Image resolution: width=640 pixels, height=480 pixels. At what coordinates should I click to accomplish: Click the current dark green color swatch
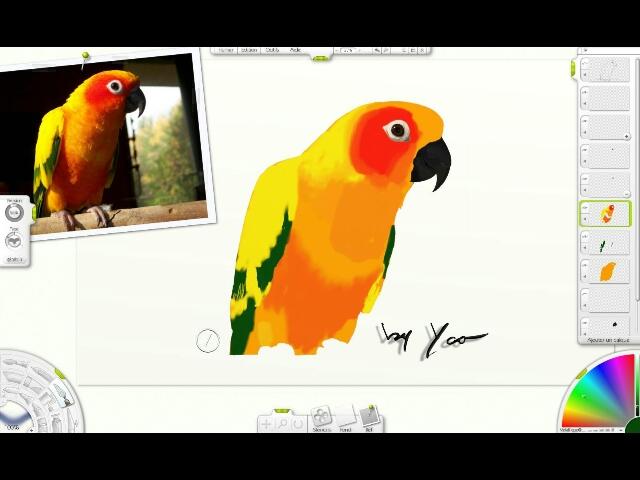[633, 426]
